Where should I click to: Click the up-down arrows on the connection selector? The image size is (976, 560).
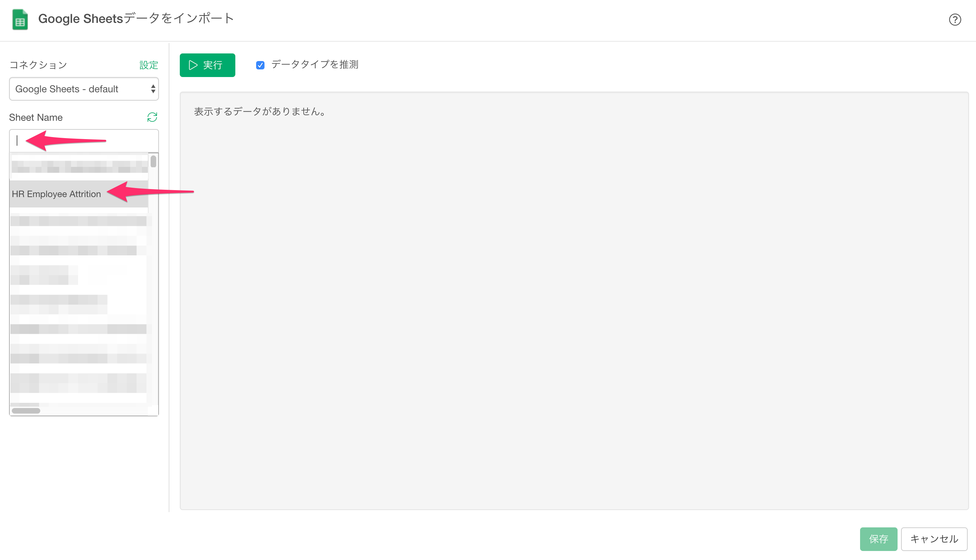click(x=153, y=89)
